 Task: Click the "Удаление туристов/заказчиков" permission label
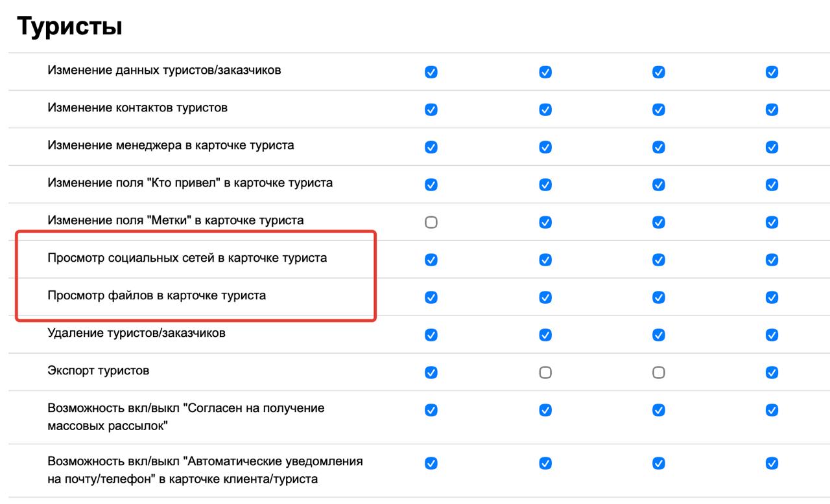pyautogui.click(x=136, y=334)
